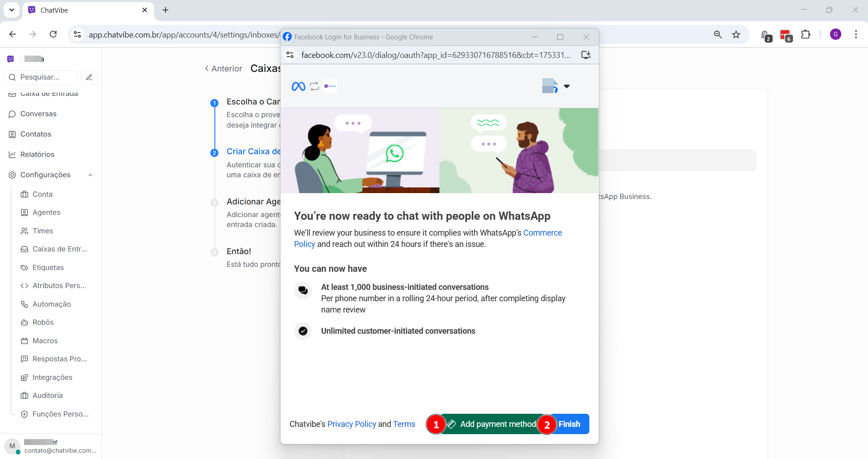Click the Integrações icon in sidebar
Viewport: 868px width, 459px height.
[x=24, y=378]
